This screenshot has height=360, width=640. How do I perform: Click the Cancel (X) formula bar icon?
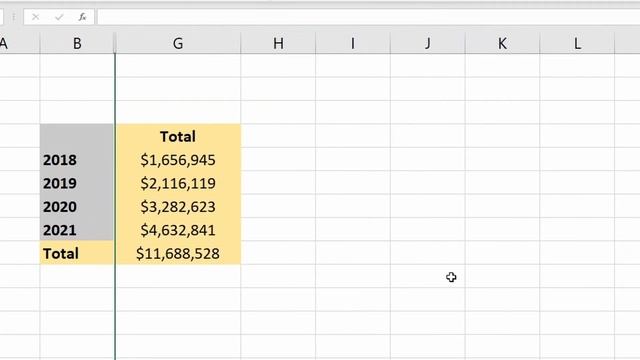point(36,17)
